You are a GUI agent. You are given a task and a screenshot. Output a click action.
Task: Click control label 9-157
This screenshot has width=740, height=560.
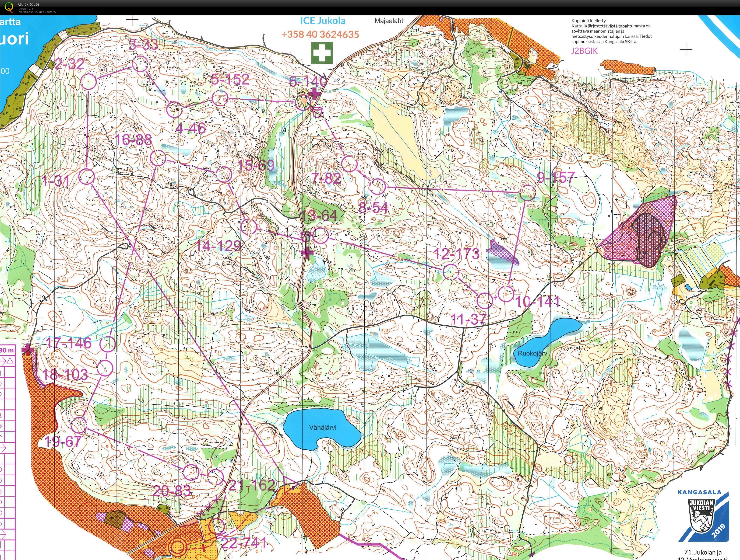pos(556,177)
